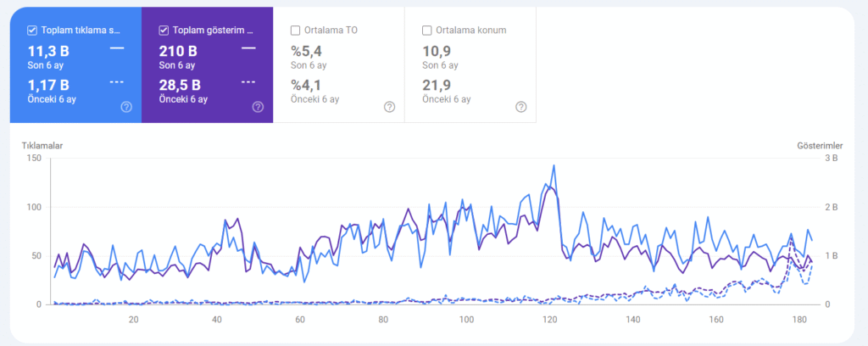868x346 pixels.
Task: Enable the Ortalama TO checkbox
Action: [x=295, y=31]
